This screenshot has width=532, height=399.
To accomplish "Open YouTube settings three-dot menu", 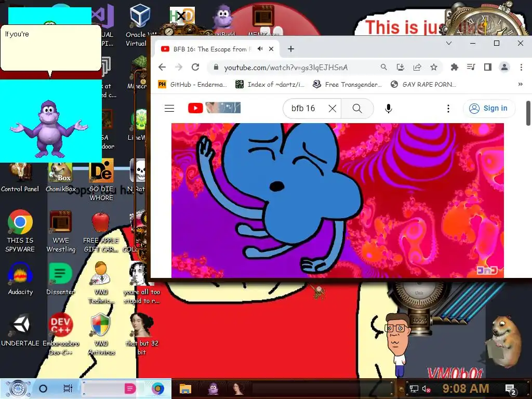I will point(448,108).
